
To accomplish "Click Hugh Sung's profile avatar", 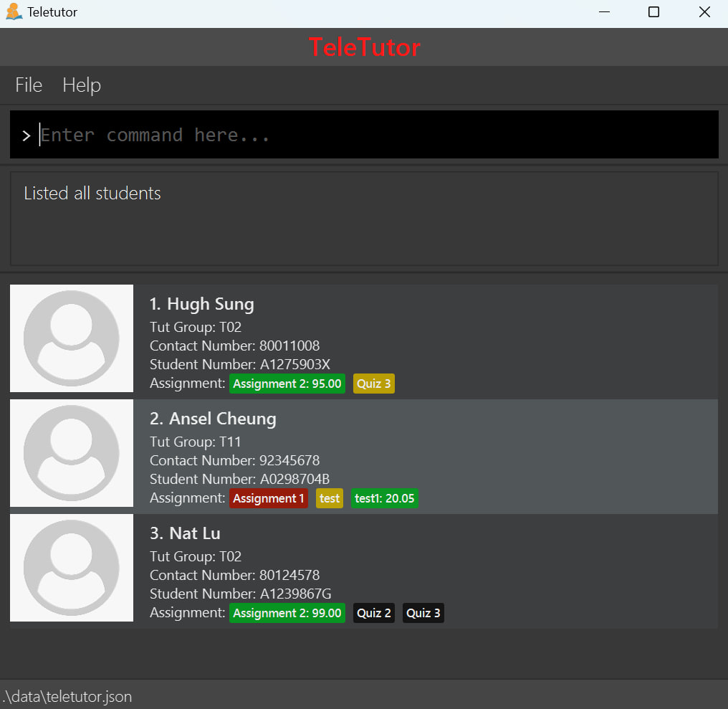I will tap(72, 338).
